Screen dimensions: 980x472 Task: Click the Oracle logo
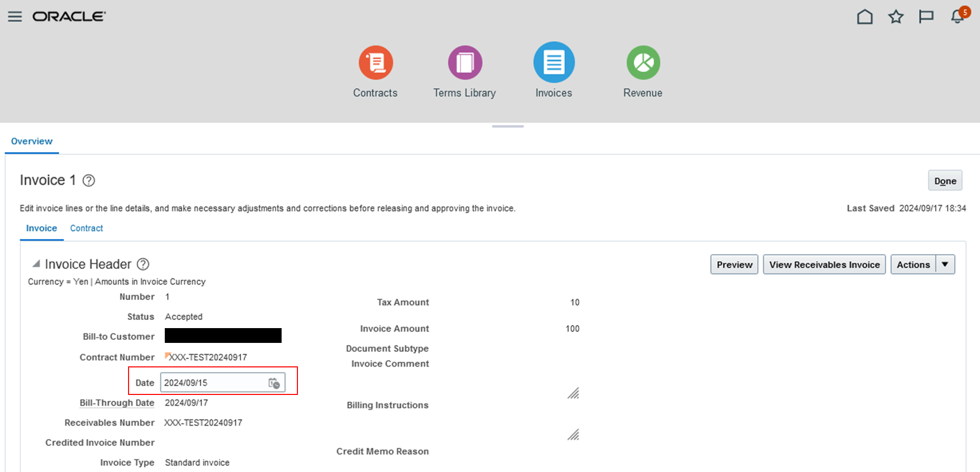coord(69,16)
